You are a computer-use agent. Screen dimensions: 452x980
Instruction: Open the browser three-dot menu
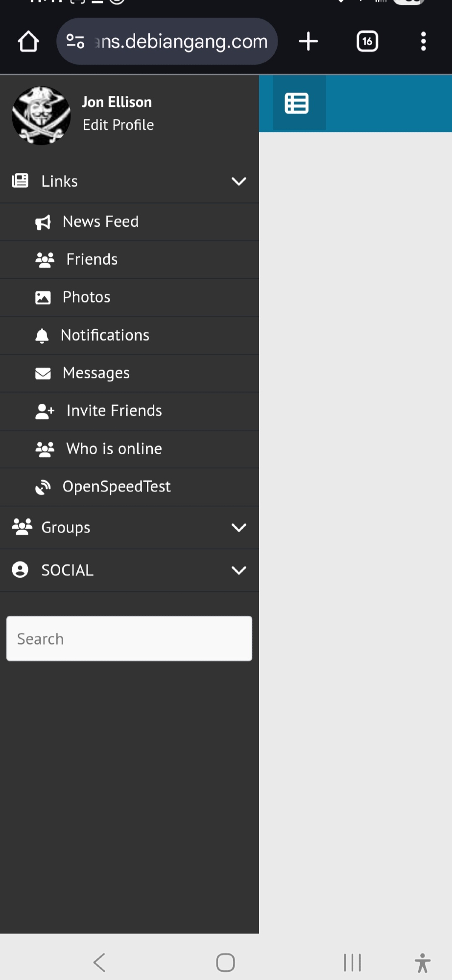pos(423,42)
